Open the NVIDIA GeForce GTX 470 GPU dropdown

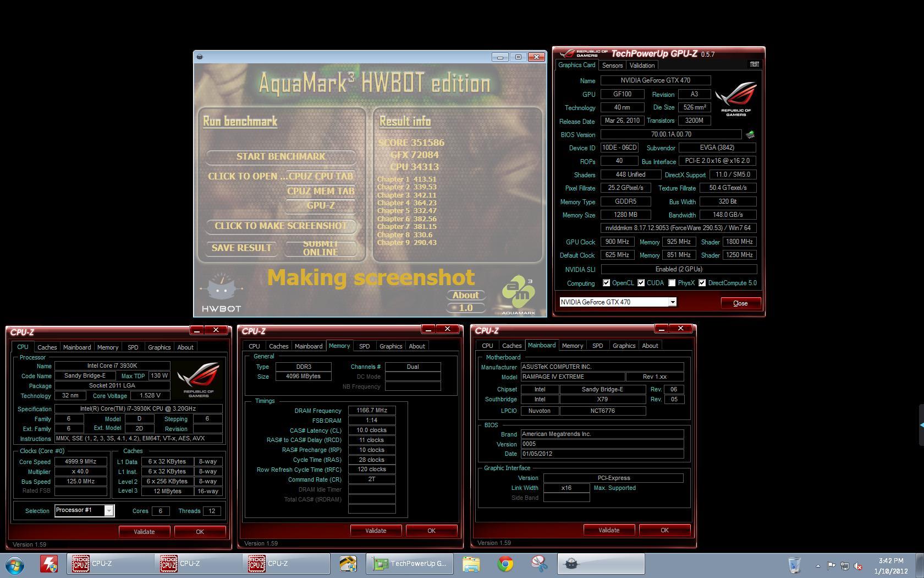pos(672,302)
